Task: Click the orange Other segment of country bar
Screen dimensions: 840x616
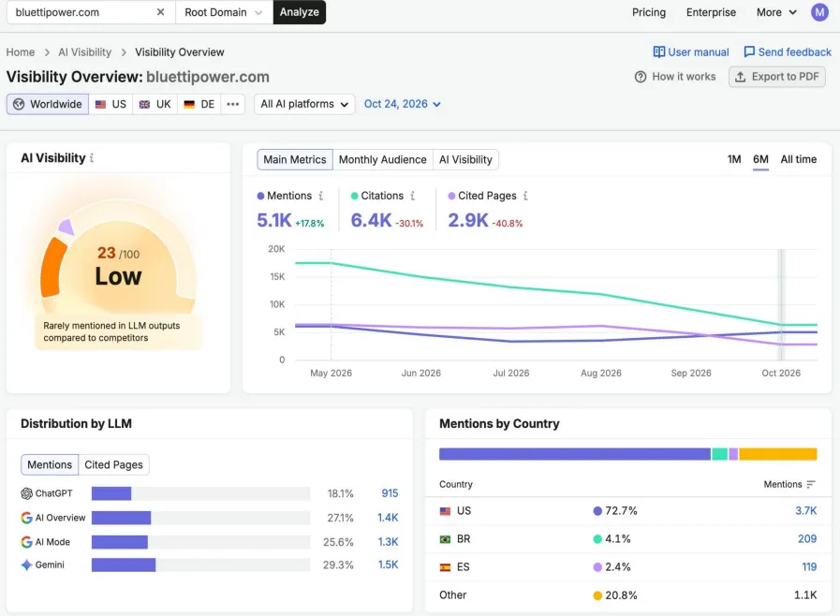Action: click(x=778, y=454)
